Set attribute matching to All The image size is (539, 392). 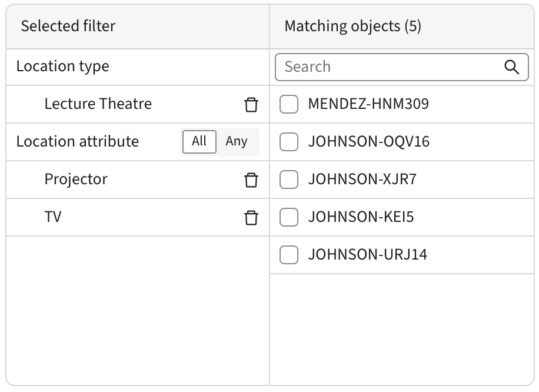pyautogui.click(x=199, y=142)
